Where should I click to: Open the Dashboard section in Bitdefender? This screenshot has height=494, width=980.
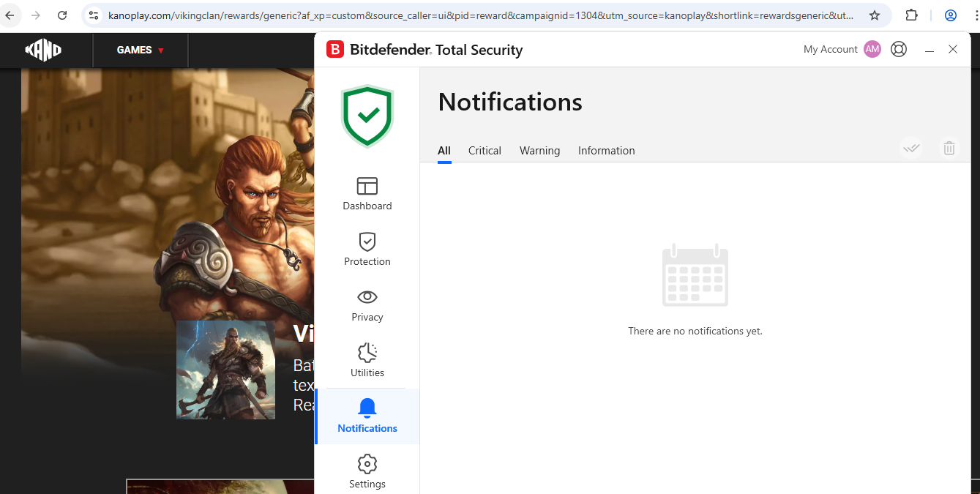[367, 194]
